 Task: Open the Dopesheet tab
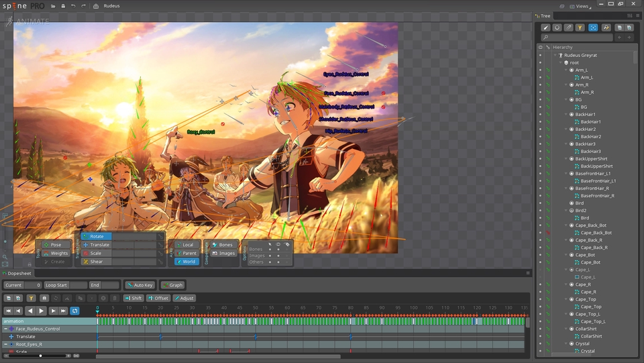click(x=17, y=274)
